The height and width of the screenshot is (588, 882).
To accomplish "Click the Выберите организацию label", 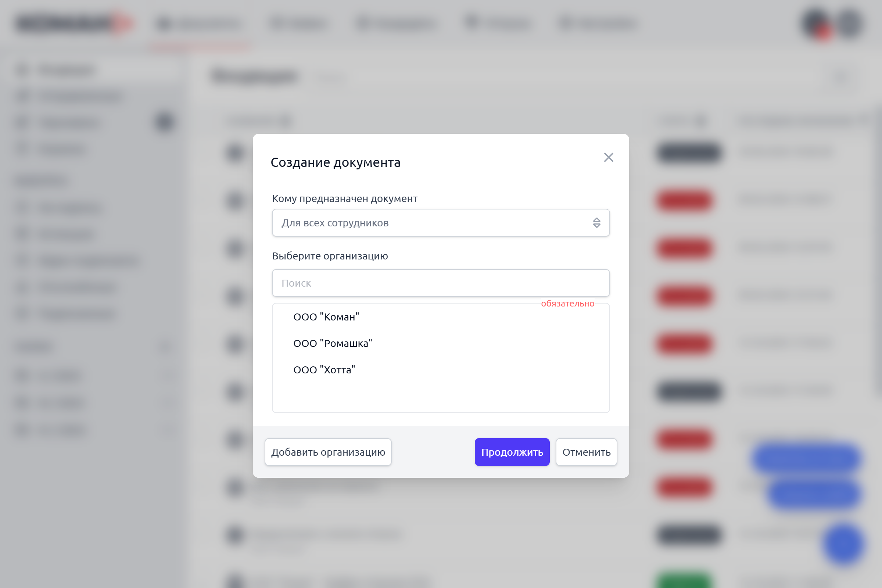I will [x=330, y=256].
